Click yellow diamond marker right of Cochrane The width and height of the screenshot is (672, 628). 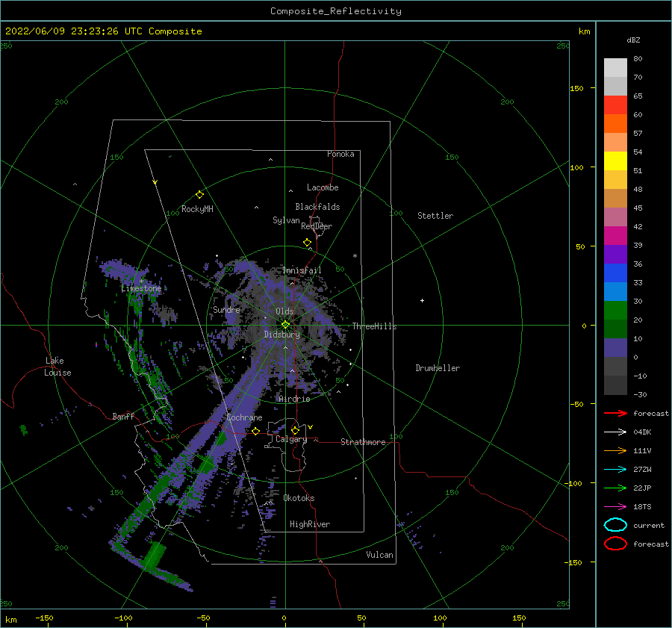[256, 431]
